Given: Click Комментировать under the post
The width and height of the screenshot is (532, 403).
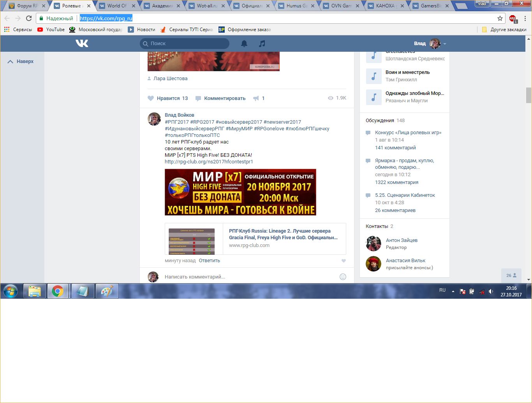Looking at the screenshot, I should coord(220,98).
